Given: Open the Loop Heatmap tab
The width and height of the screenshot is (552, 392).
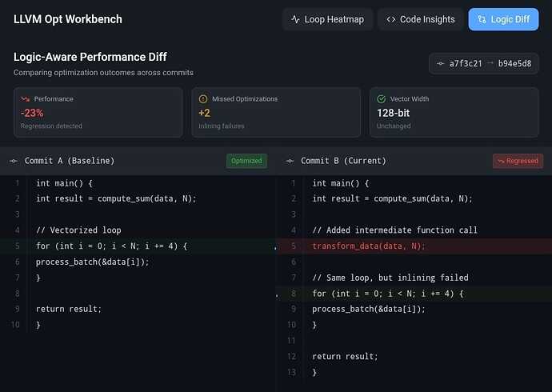Looking at the screenshot, I should [x=329, y=19].
